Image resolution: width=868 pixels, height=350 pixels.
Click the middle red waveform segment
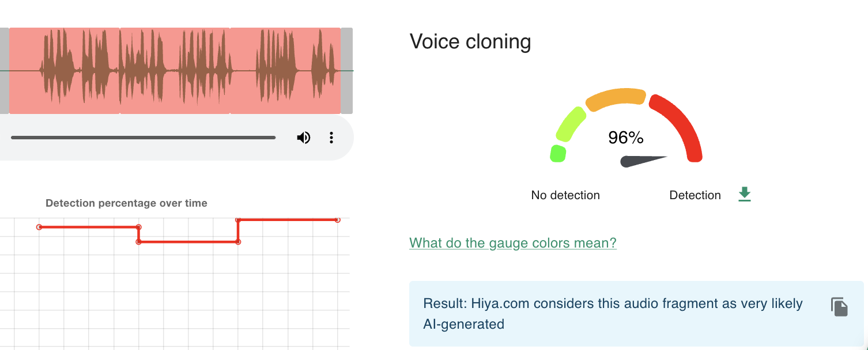pos(175,71)
